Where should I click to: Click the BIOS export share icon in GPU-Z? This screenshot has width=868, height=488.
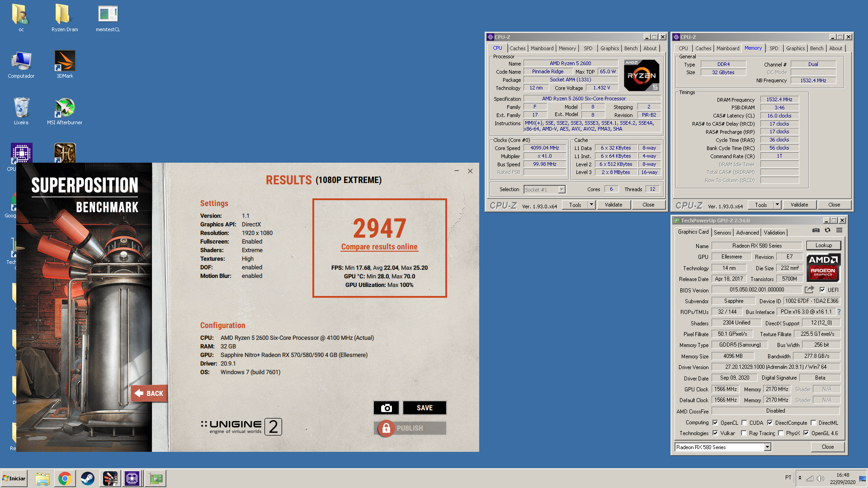click(x=809, y=290)
